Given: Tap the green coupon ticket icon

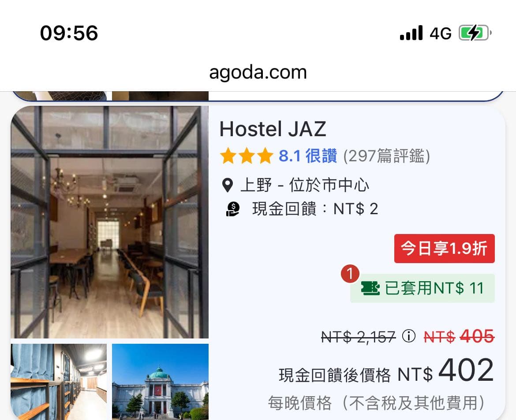Looking at the screenshot, I should point(370,288).
